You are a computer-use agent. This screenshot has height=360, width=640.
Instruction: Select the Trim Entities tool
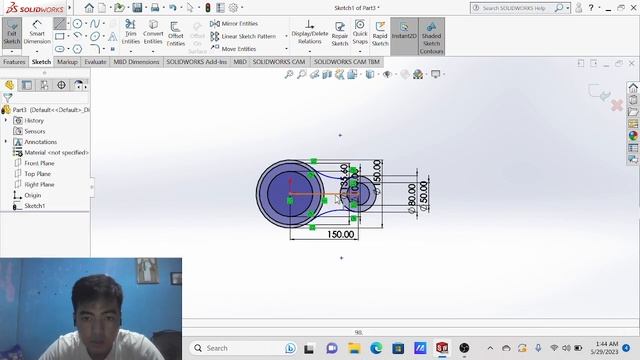(x=131, y=31)
